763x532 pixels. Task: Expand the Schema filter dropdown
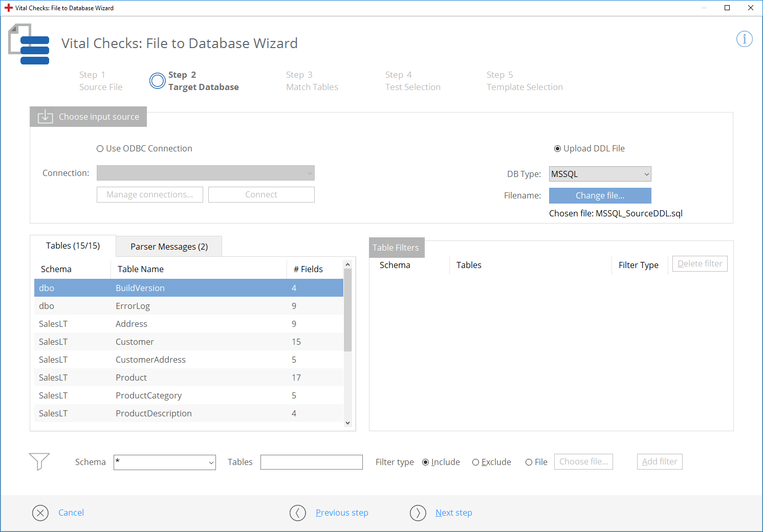tap(211, 462)
